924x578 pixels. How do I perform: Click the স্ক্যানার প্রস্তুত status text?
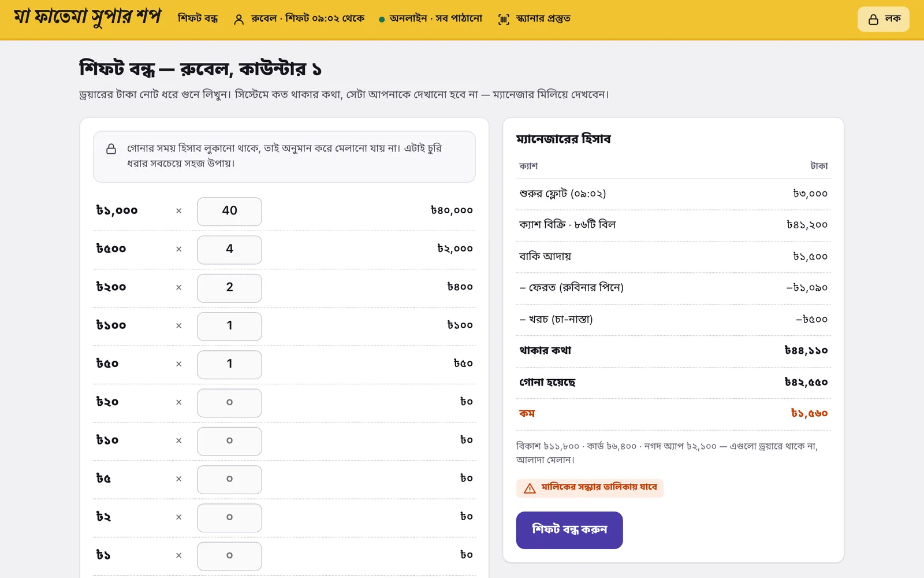pos(543,18)
